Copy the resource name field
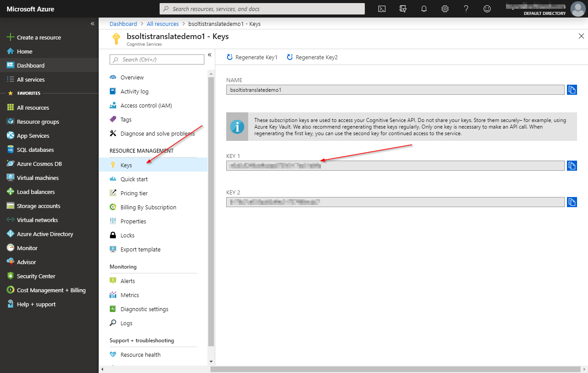 point(572,90)
